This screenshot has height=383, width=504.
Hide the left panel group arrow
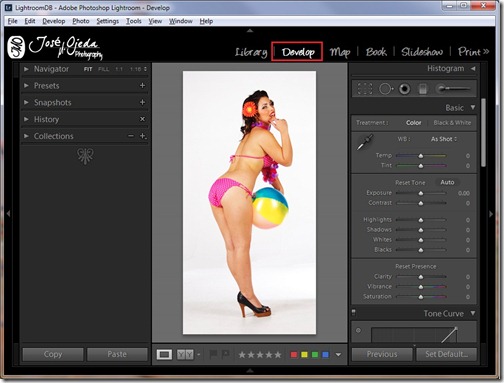pos(8,213)
